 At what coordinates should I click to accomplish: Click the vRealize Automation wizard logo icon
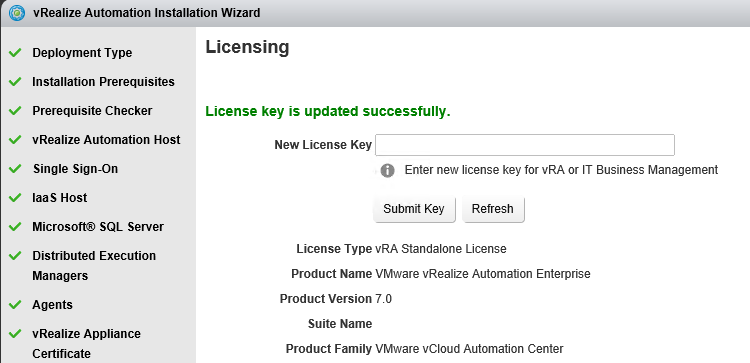pyautogui.click(x=17, y=13)
